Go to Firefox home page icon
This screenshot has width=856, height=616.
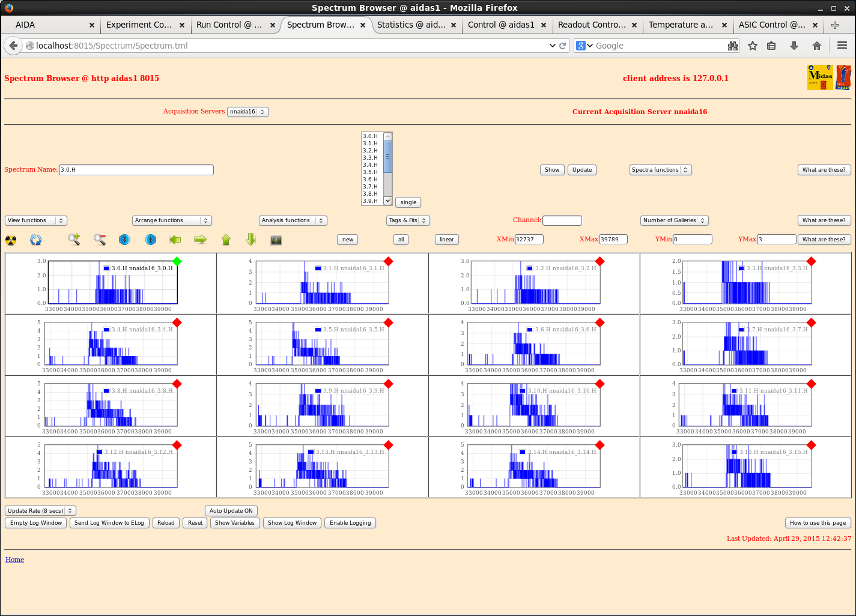click(x=817, y=46)
